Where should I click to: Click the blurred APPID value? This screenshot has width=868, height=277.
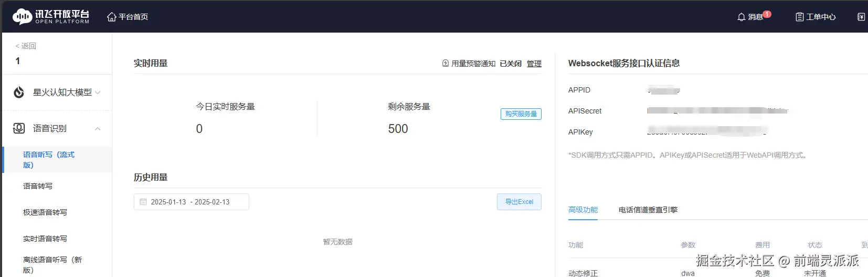[663, 90]
